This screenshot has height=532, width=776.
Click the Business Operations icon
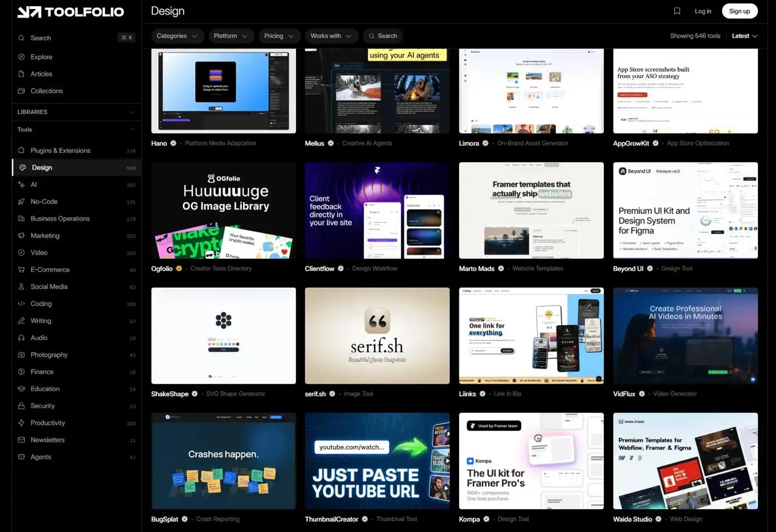pyautogui.click(x=22, y=218)
